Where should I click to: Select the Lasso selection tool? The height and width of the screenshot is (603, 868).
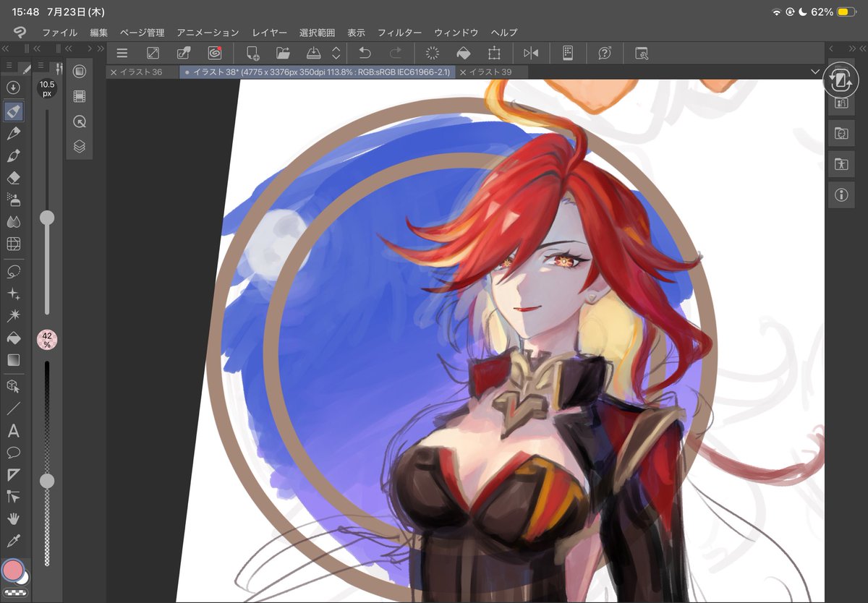pos(13,272)
